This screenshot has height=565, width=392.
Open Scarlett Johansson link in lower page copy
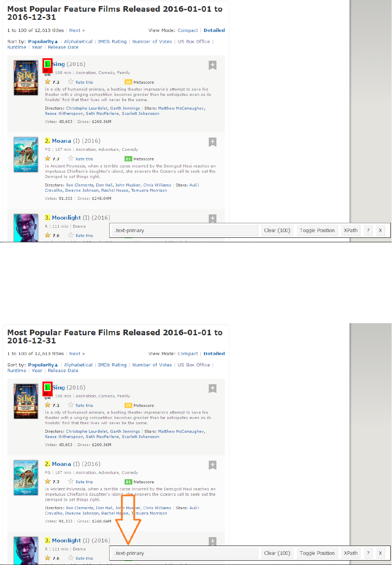(x=140, y=437)
